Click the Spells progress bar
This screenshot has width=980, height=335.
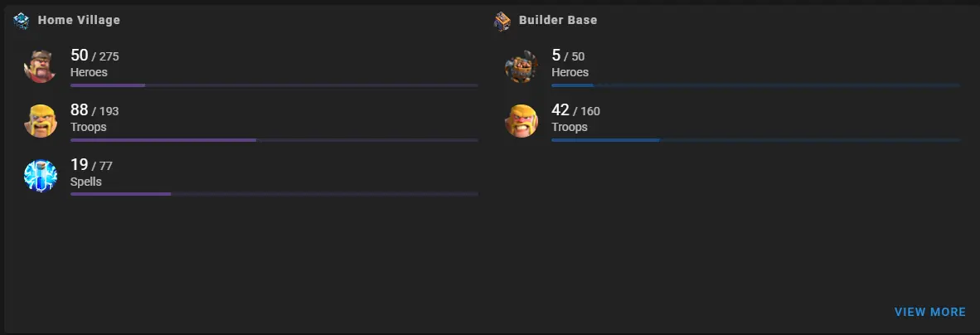point(274,194)
